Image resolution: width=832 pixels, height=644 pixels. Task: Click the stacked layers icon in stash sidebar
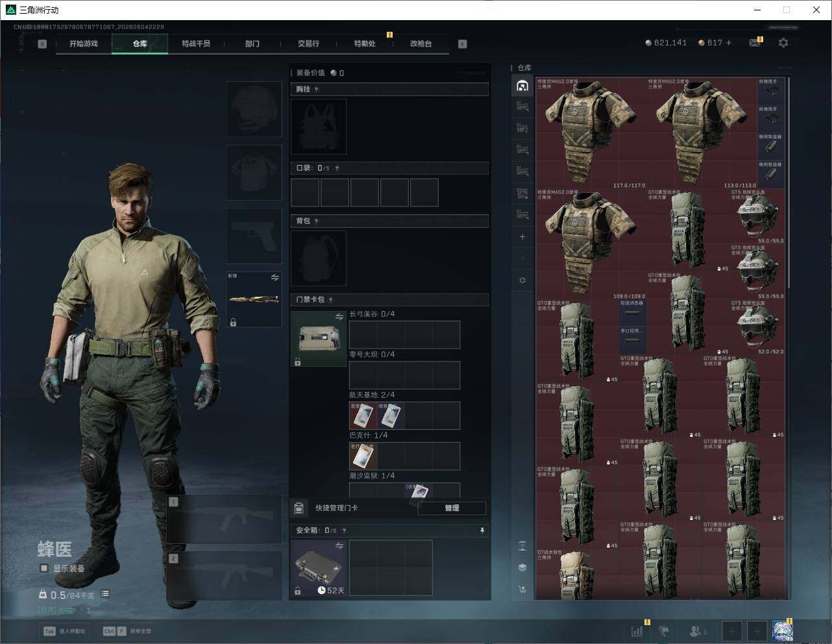pos(522,567)
